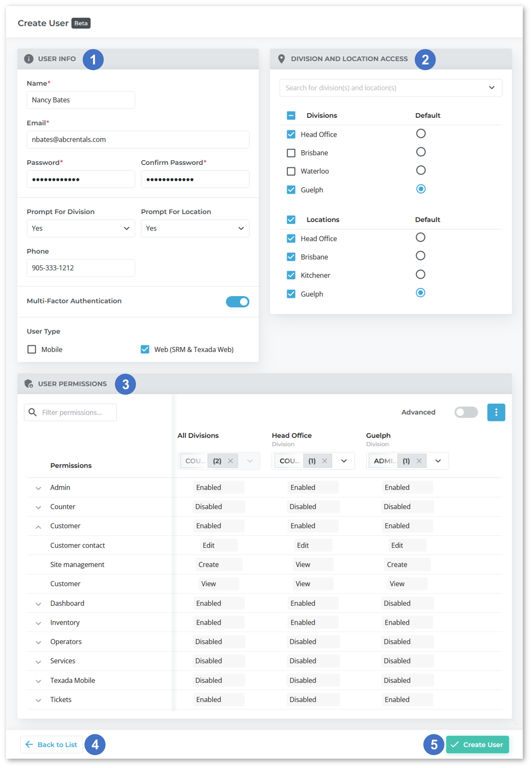This screenshot has height=768, width=532.
Task: Clear the All Divisions role selection
Action: click(x=231, y=461)
